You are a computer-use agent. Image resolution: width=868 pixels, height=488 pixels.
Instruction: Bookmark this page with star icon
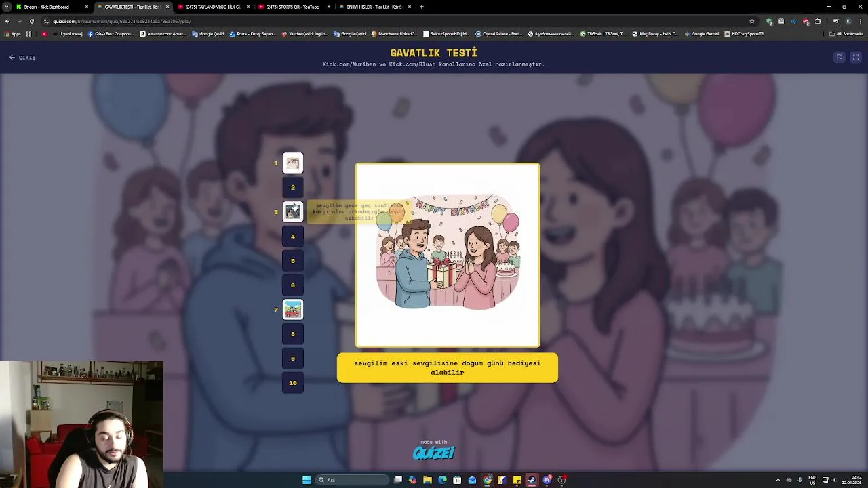click(x=751, y=21)
